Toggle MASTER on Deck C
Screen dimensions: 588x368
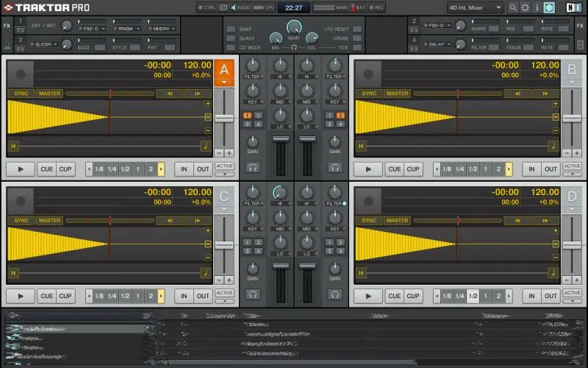coord(50,220)
